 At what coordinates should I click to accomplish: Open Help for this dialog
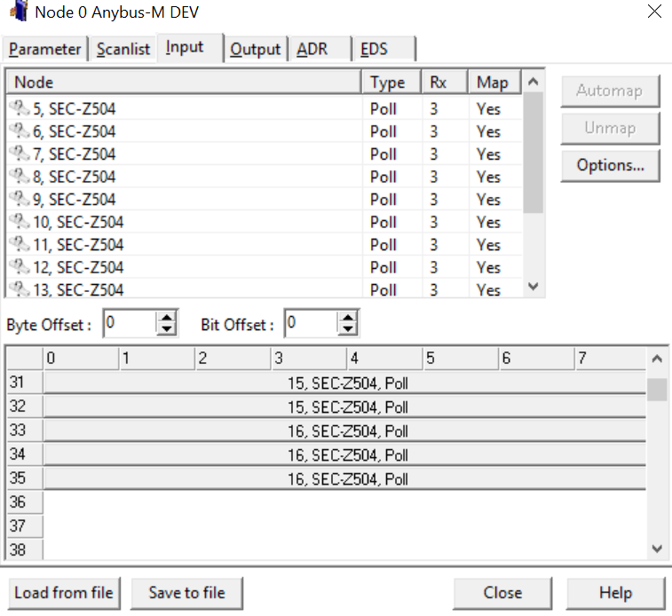tap(615, 593)
